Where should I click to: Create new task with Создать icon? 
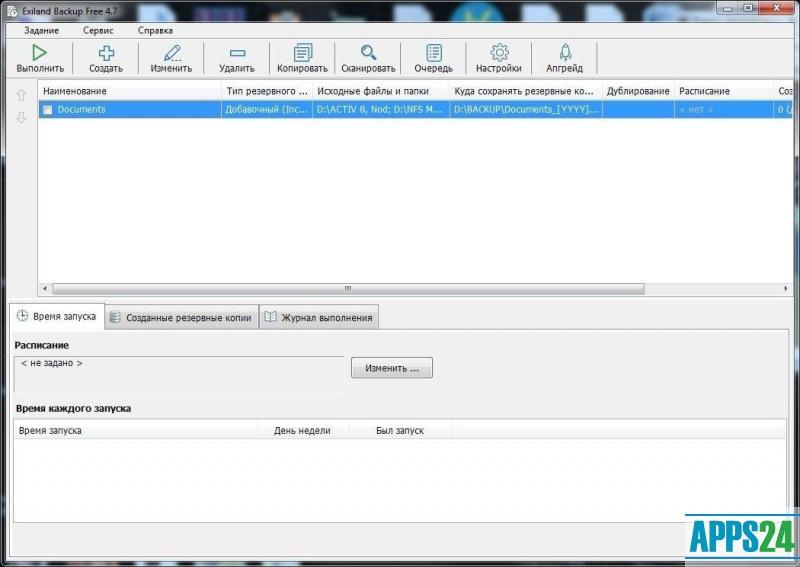[105, 54]
